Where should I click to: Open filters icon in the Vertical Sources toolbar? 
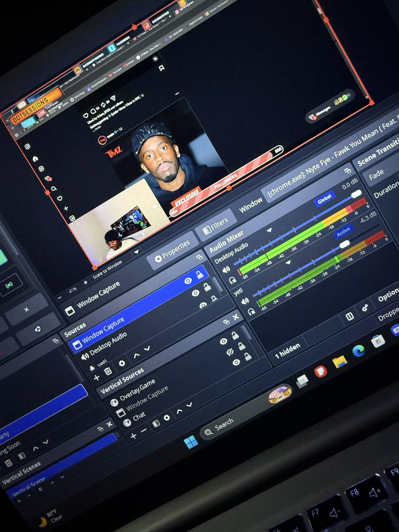[x=156, y=424]
